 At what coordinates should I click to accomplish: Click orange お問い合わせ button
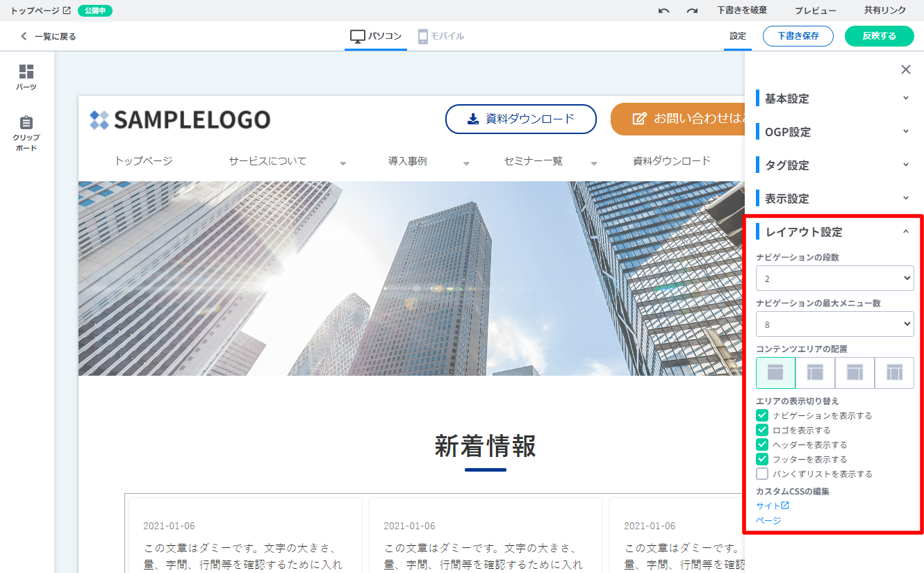coord(678,119)
